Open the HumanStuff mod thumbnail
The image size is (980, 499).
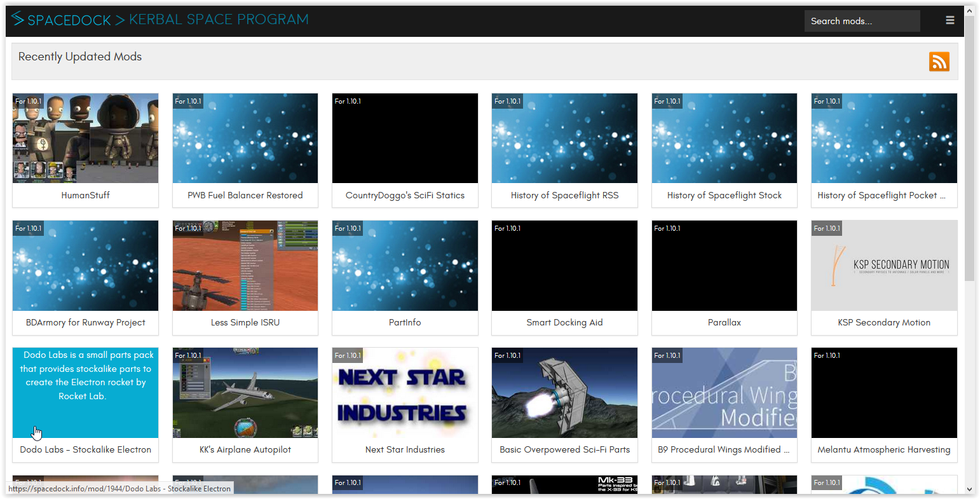pos(85,138)
